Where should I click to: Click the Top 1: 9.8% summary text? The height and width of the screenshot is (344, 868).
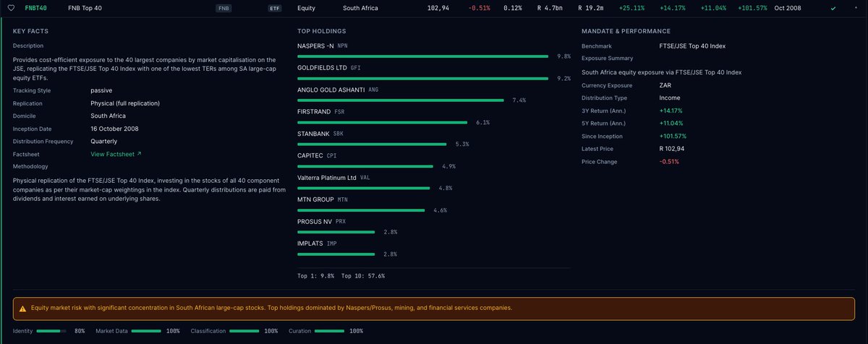[x=315, y=276]
